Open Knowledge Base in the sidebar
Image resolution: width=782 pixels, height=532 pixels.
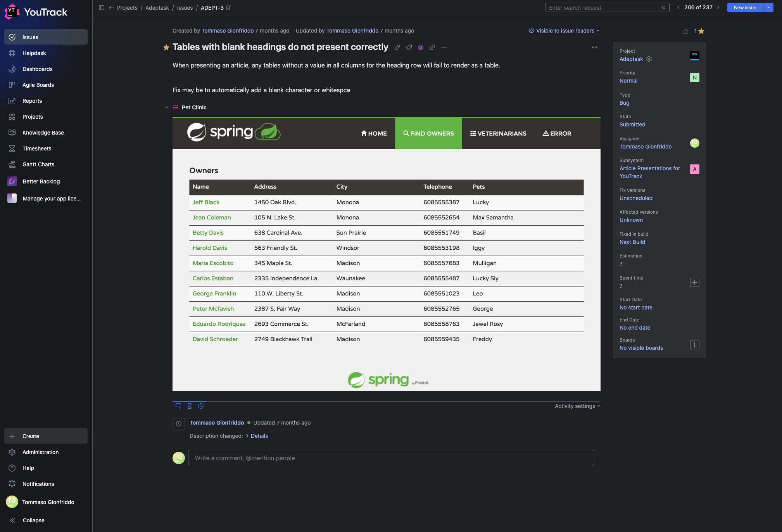[43, 133]
